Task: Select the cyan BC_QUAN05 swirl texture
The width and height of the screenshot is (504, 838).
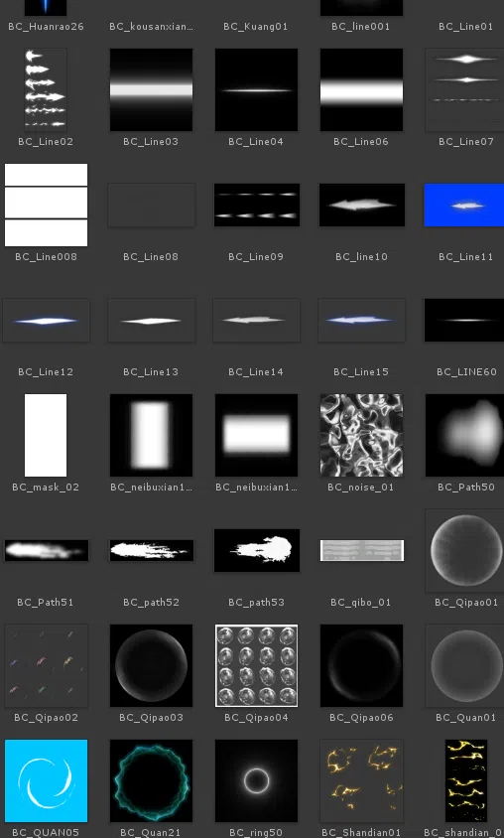Action: (x=46, y=780)
